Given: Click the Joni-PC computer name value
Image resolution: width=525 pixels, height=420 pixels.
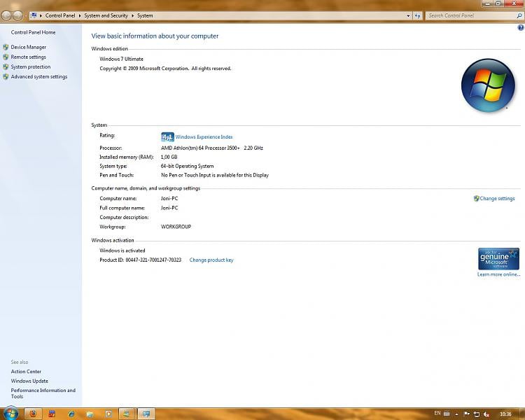Looking at the screenshot, I should tap(169, 199).
